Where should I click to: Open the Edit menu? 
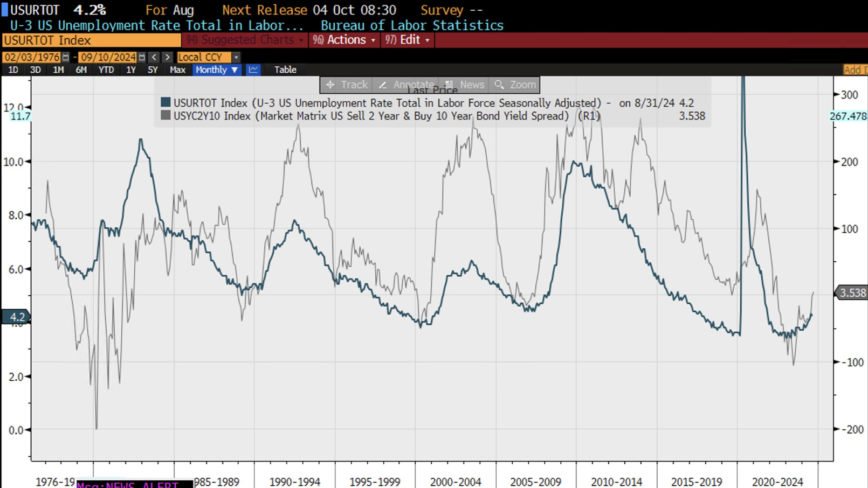408,40
